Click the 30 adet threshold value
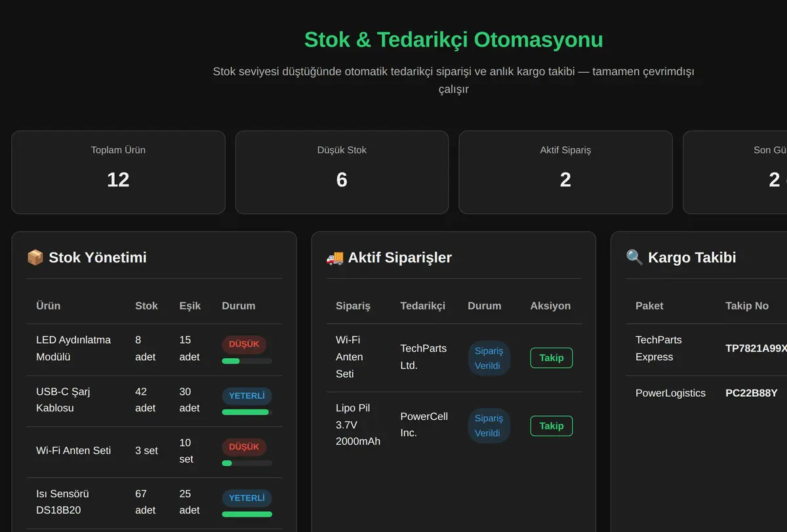This screenshot has height=532, width=787. (x=190, y=399)
